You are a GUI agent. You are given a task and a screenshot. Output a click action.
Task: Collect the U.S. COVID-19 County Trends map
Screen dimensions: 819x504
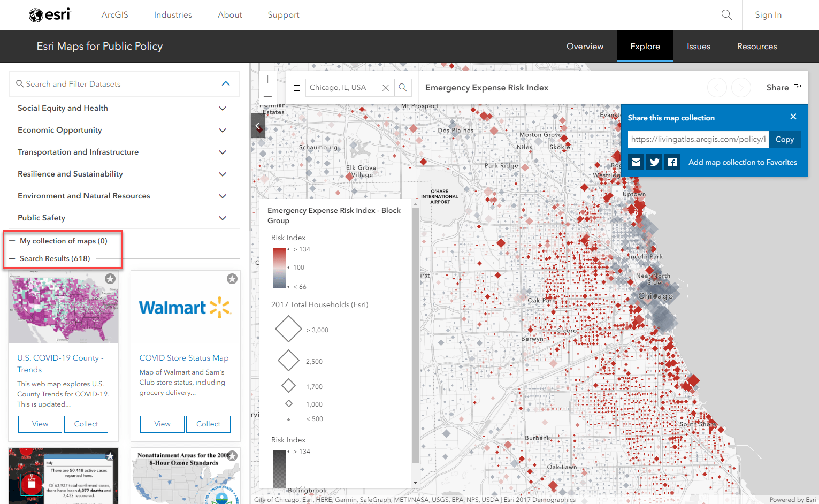click(x=86, y=424)
